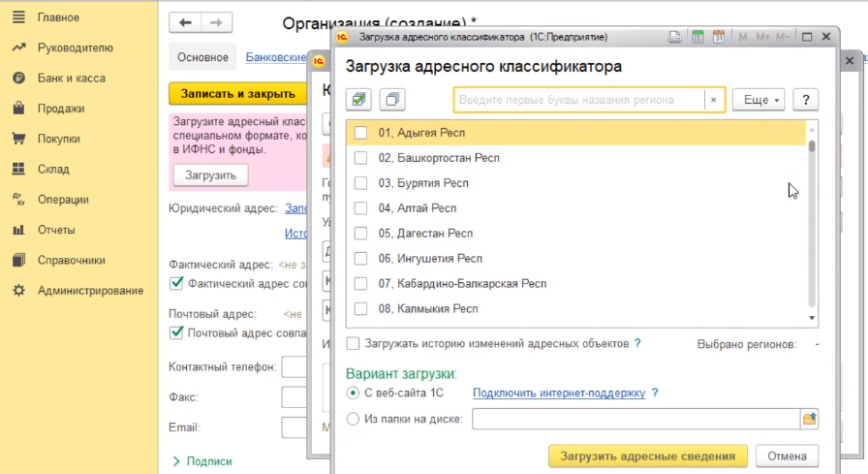Open help with the question mark button
868x474 pixels.
(x=806, y=100)
